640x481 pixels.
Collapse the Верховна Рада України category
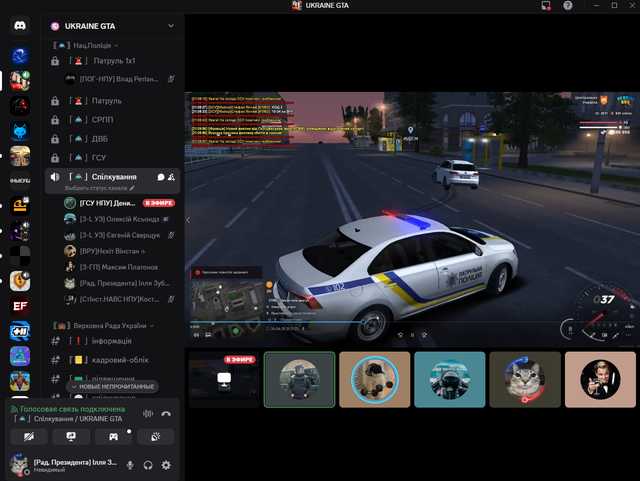tap(104, 325)
